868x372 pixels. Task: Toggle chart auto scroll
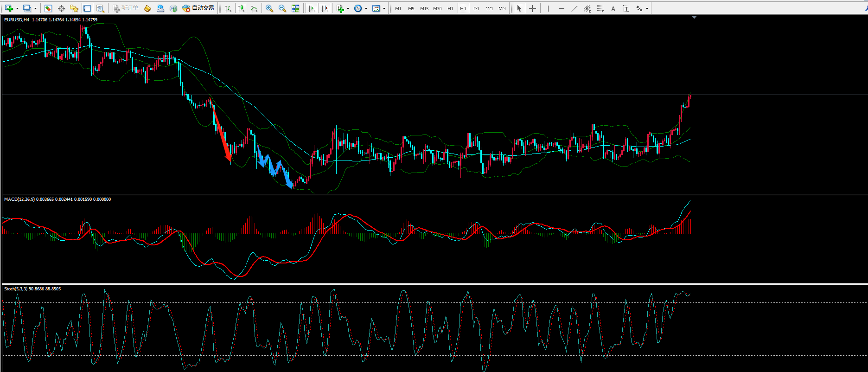tap(312, 8)
